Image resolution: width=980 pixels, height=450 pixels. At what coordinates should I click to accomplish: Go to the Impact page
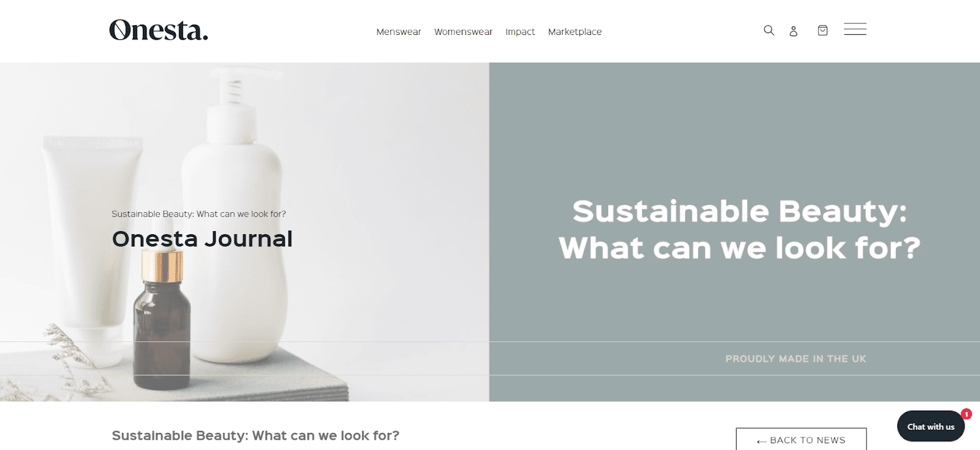point(520,32)
